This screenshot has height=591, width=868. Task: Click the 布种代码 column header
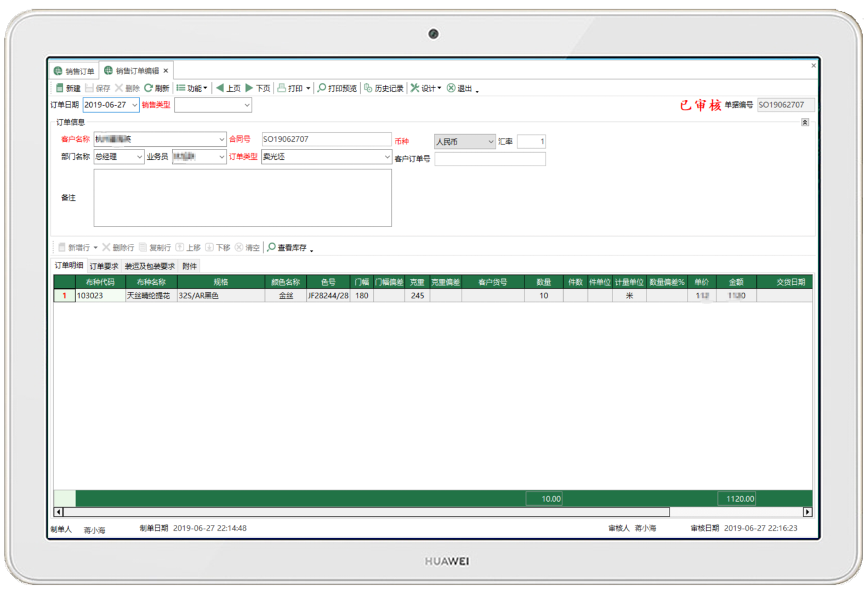[x=100, y=282]
